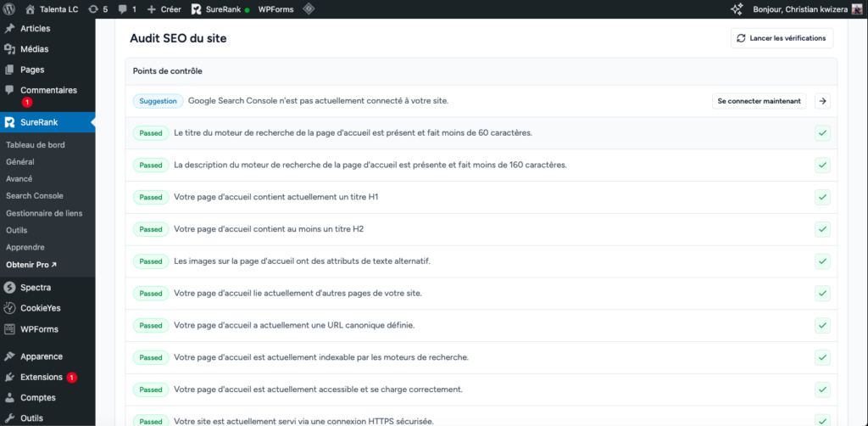Open the WordPress logo menu
Viewport: 868px width, 426px height.
click(10, 8)
